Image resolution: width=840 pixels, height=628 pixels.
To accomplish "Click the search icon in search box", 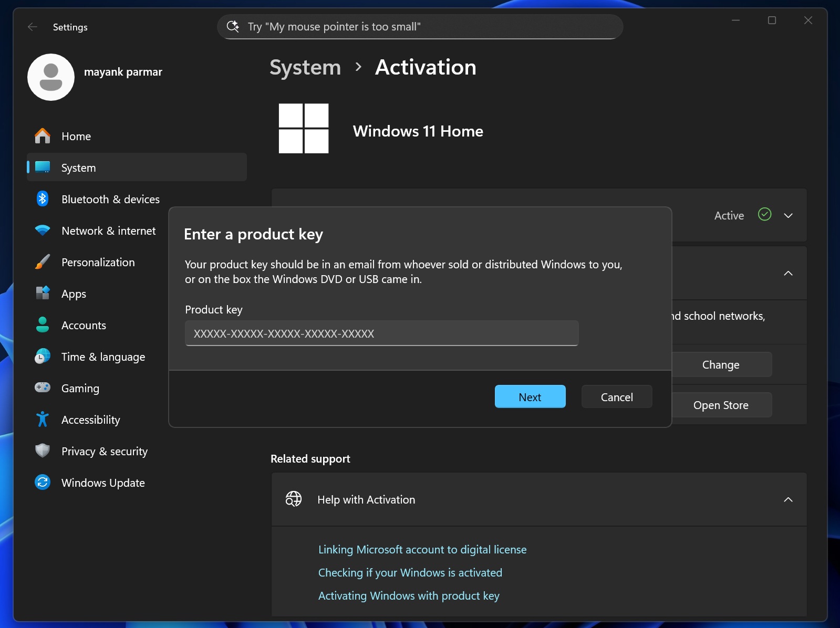I will 233,26.
